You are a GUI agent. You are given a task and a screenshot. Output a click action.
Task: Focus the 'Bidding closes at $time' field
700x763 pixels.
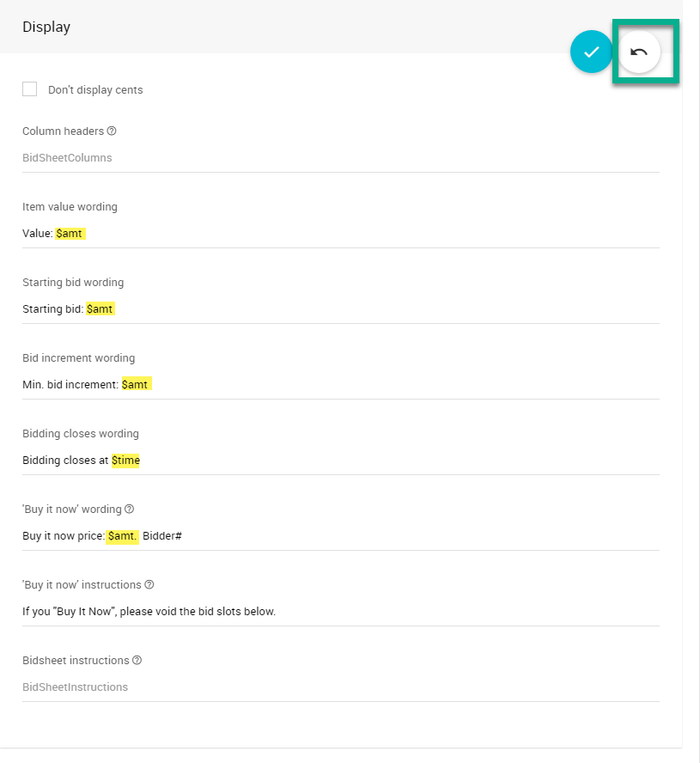(x=340, y=461)
